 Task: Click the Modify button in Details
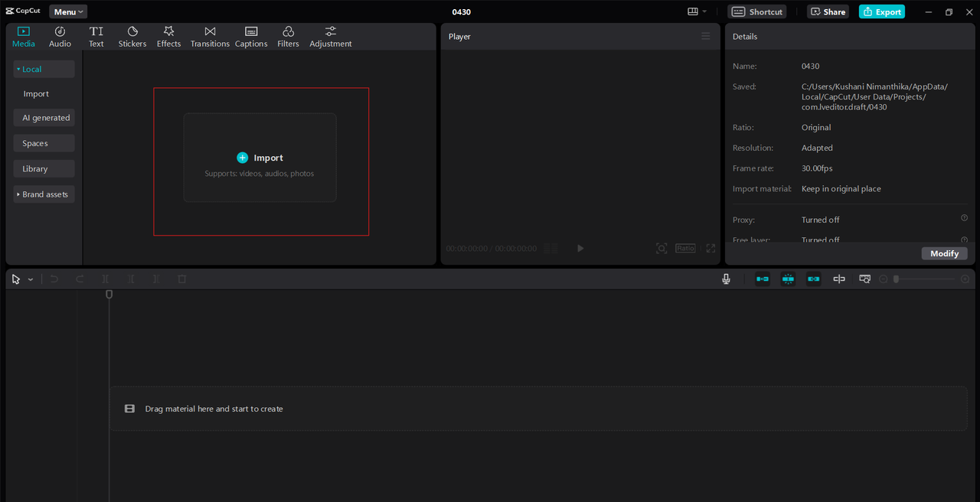coord(944,253)
